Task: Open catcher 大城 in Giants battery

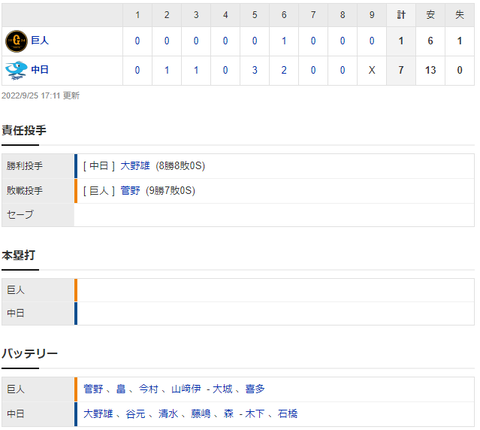Action: click(222, 389)
